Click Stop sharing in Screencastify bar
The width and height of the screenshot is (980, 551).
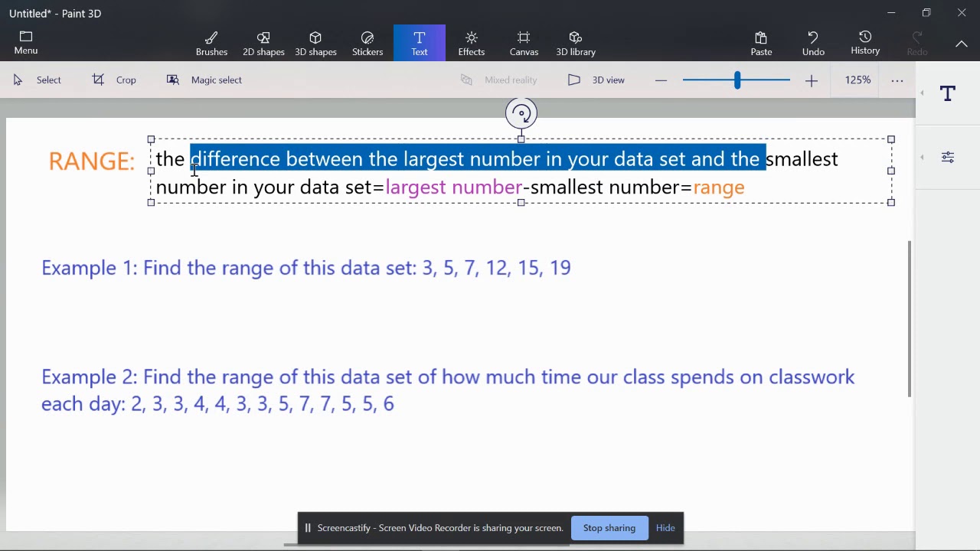pos(609,528)
